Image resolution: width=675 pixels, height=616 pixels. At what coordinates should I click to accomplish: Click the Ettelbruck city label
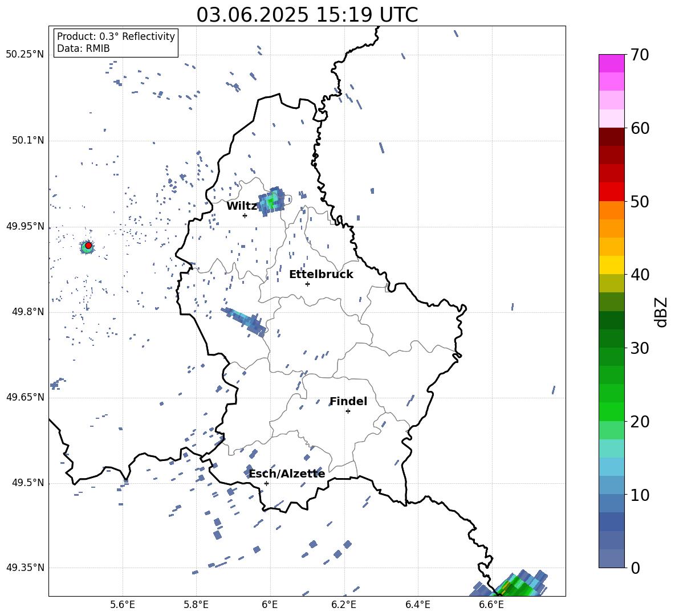point(321,275)
